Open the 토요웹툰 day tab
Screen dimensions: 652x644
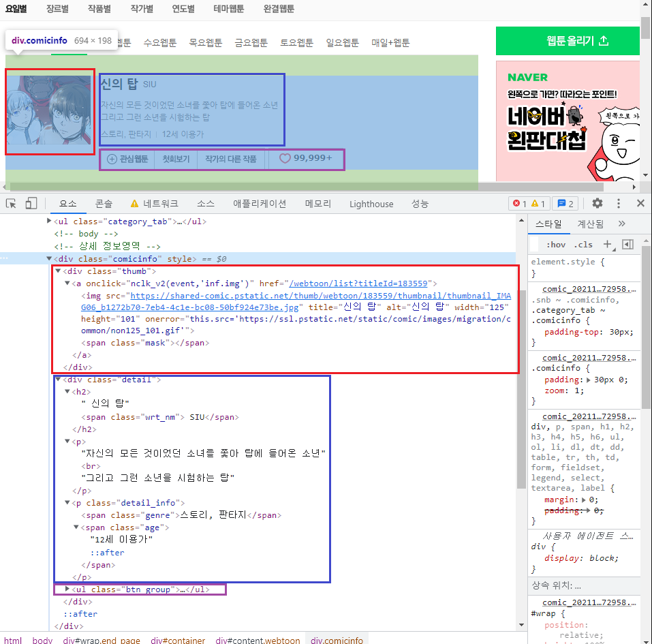click(296, 42)
